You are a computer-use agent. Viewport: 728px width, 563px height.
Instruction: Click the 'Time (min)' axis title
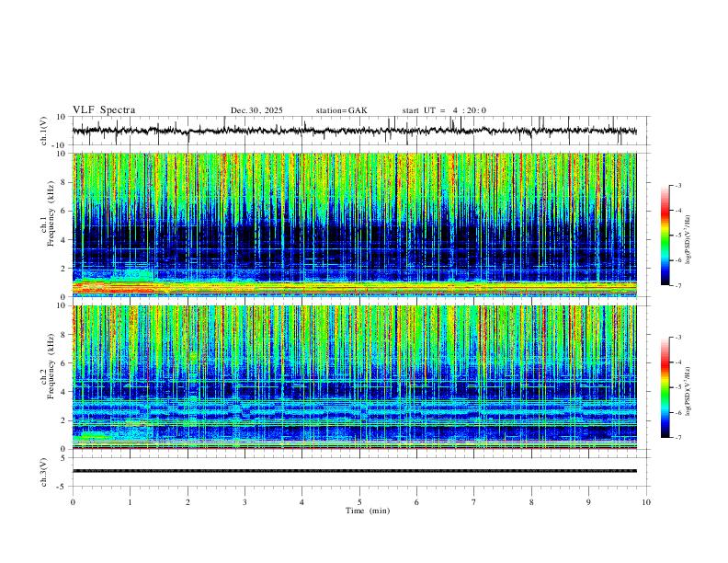pyautogui.click(x=368, y=511)
